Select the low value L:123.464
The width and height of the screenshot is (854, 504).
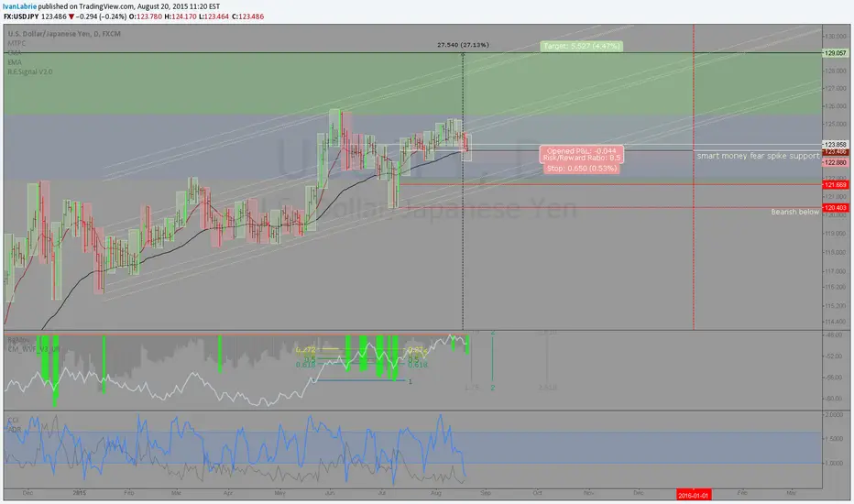pyautogui.click(x=213, y=16)
